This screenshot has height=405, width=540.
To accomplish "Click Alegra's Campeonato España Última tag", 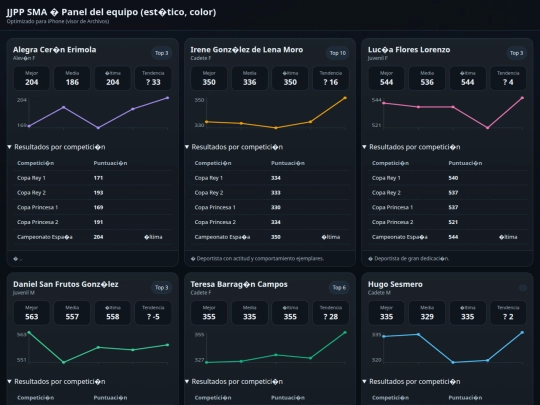I will [153, 237].
